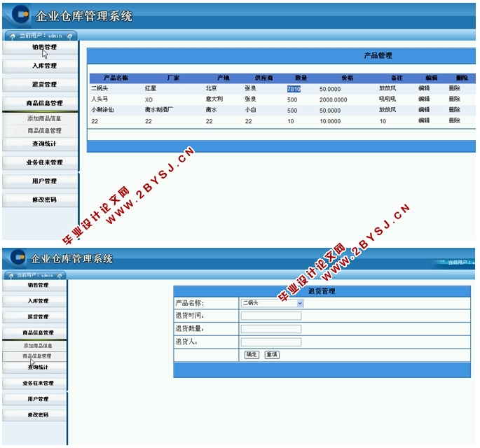The height and width of the screenshot is (448, 480).
Task: Click 删除 link for 小糊涂仙 row
Action: click(455, 110)
